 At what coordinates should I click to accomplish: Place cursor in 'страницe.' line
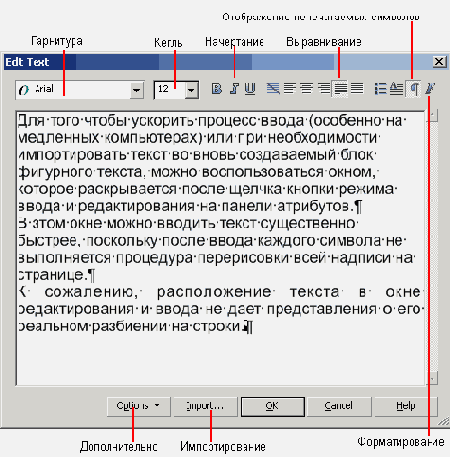click(57, 275)
